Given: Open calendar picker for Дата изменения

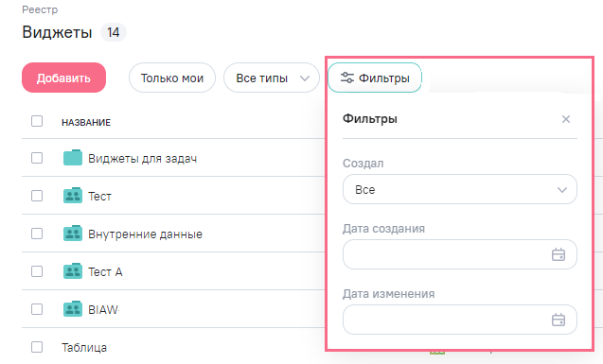Looking at the screenshot, I should [559, 320].
